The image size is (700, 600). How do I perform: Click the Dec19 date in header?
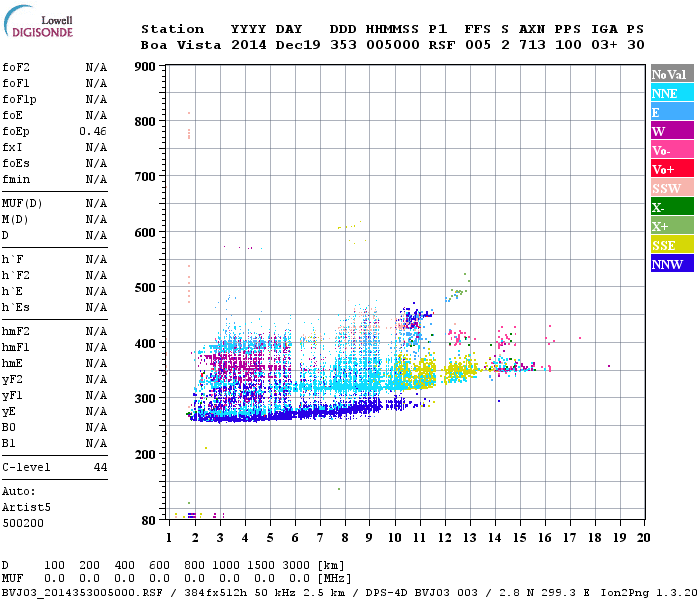coord(298,45)
